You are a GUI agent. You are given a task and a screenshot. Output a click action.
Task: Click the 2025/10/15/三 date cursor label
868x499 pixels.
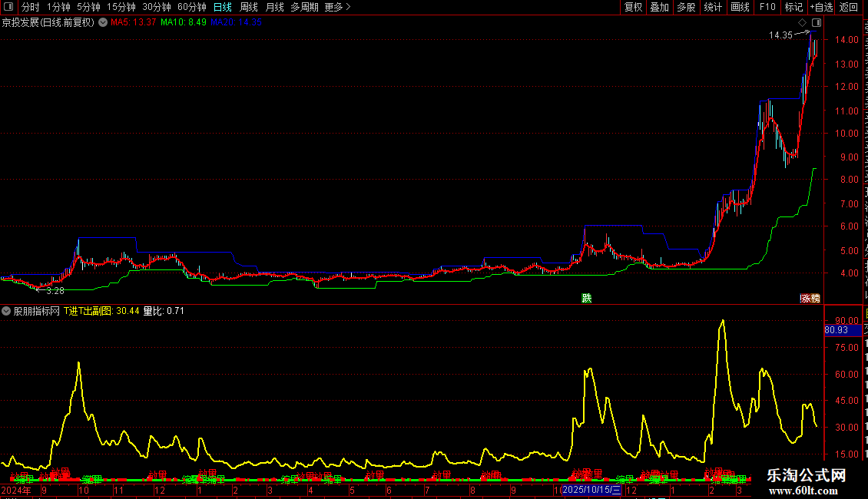click(591, 490)
